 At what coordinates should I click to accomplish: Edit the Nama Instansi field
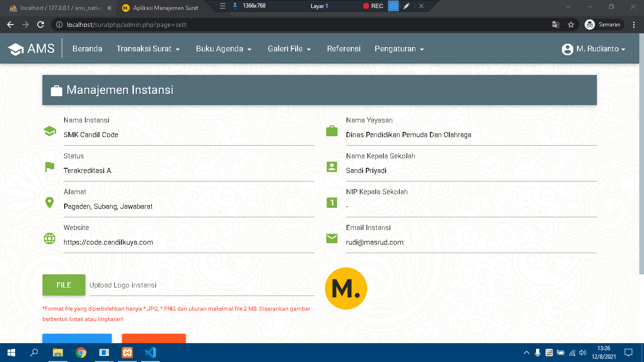point(189,135)
